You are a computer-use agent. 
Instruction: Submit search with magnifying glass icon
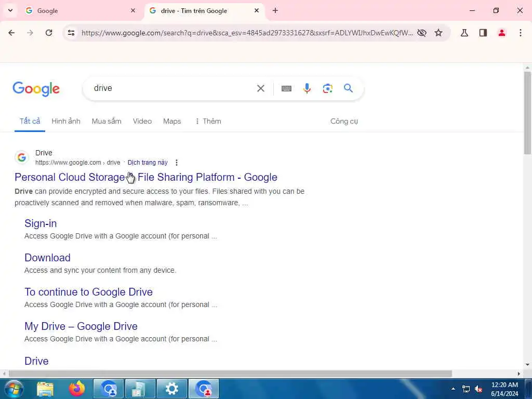(x=348, y=88)
